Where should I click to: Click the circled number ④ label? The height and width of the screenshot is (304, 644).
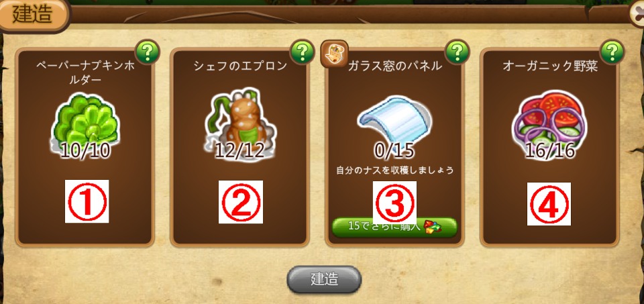tap(549, 204)
